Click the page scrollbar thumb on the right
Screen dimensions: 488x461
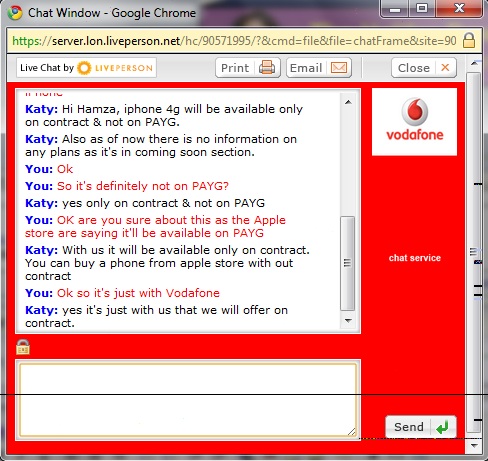[474, 253]
